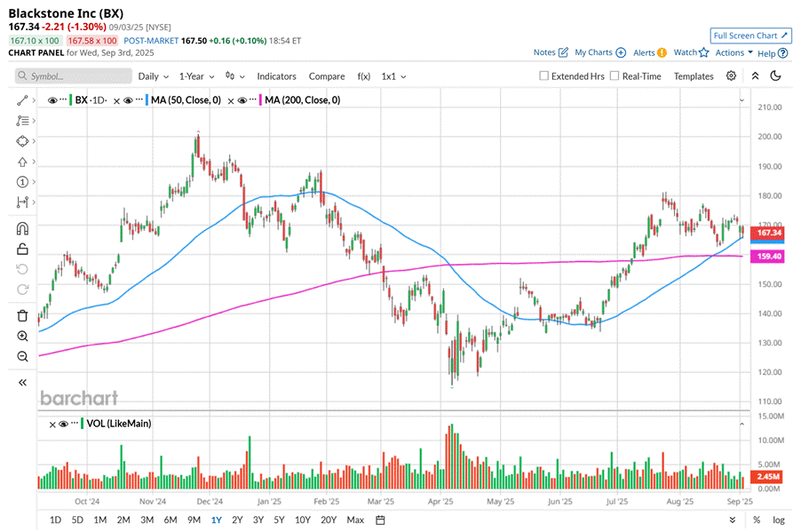Screen dimensions: 801x532
Task: Click the MA 50 blue color swatch
Action: [x=147, y=100]
